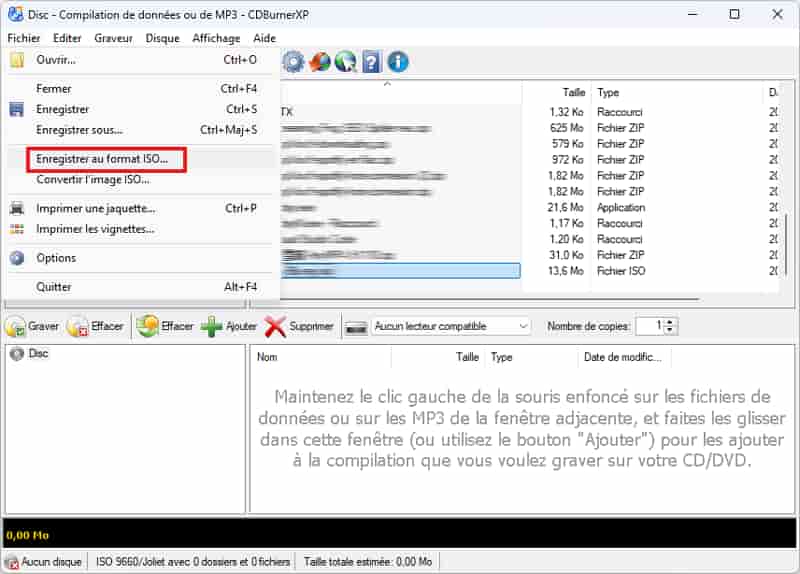The height and width of the screenshot is (574, 800).
Task: Open the Graveur menu
Action: (x=113, y=38)
